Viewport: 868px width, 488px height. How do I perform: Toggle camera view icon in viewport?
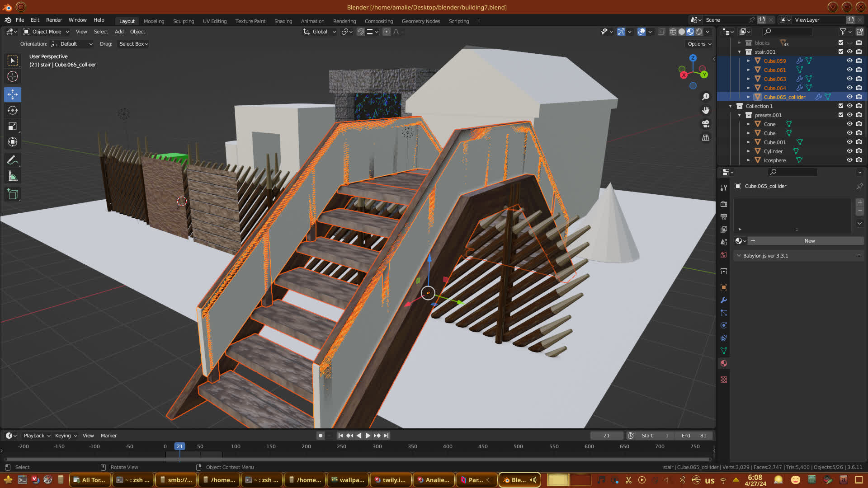coord(705,124)
